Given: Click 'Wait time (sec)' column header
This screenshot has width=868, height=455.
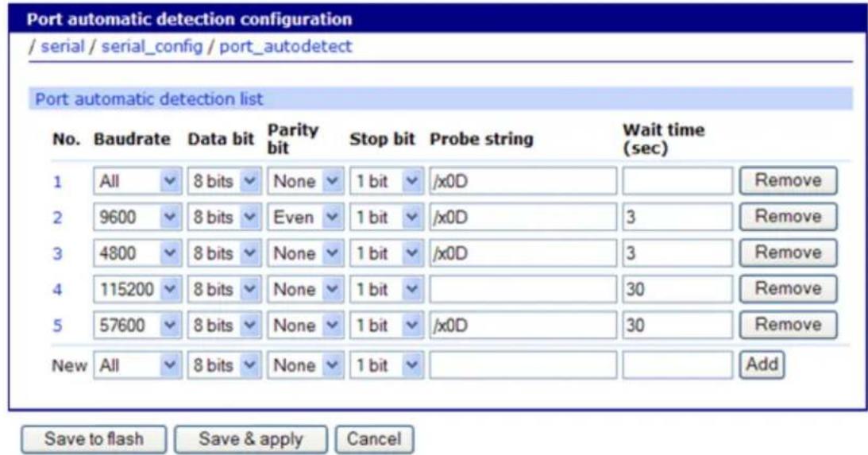Looking at the screenshot, I should [x=663, y=139].
